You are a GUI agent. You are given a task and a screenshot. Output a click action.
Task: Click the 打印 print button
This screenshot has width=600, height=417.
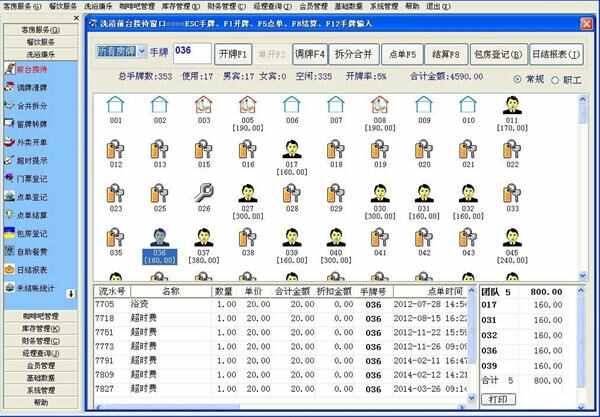tap(498, 399)
